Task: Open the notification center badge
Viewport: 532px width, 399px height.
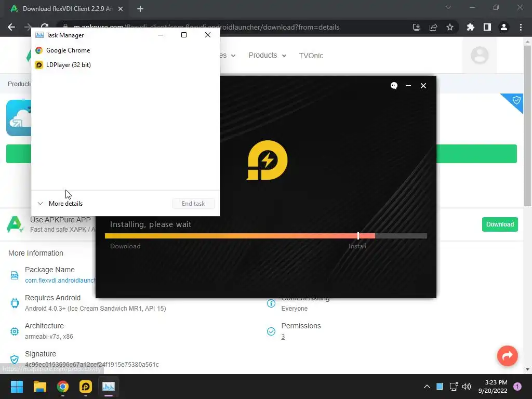Action: (517, 387)
